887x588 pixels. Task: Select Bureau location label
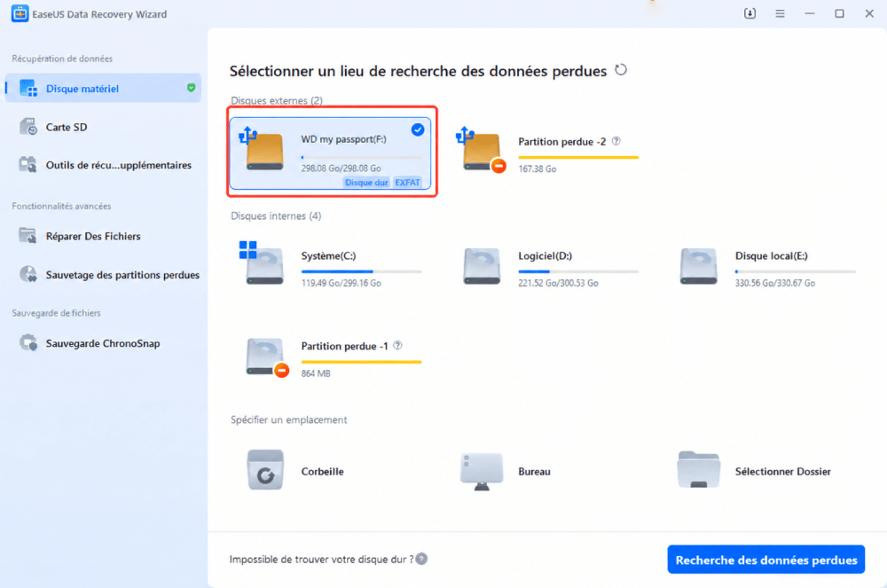(x=534, y=472)
